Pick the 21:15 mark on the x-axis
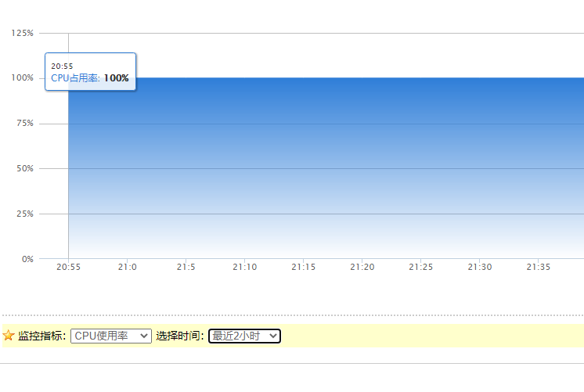Viewport: 584px width, 392px height. click(x=303, y=267)
